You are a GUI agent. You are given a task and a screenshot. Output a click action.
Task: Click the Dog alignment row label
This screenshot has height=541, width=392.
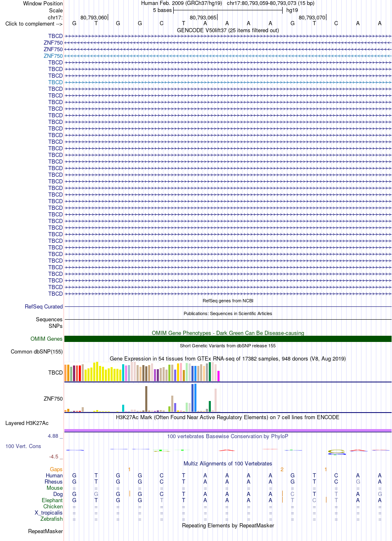58,494
